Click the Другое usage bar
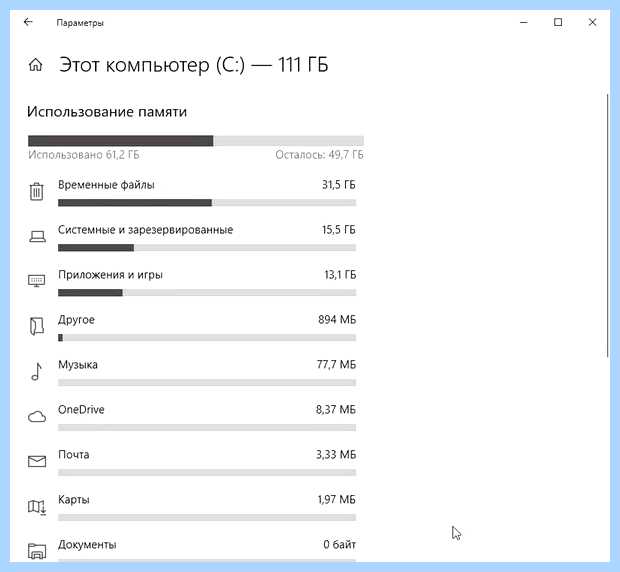Image resolution: width=620 pixels, height=572 pixels. click(207, 338)
